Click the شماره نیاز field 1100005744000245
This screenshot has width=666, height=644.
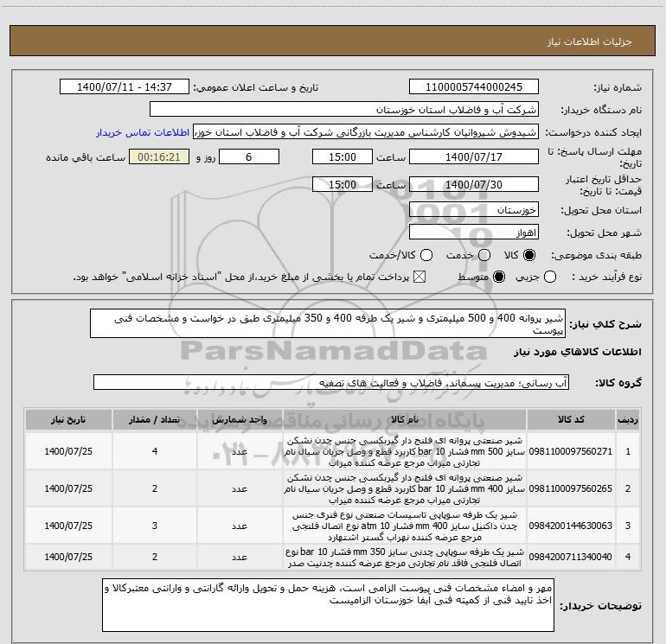474,87
